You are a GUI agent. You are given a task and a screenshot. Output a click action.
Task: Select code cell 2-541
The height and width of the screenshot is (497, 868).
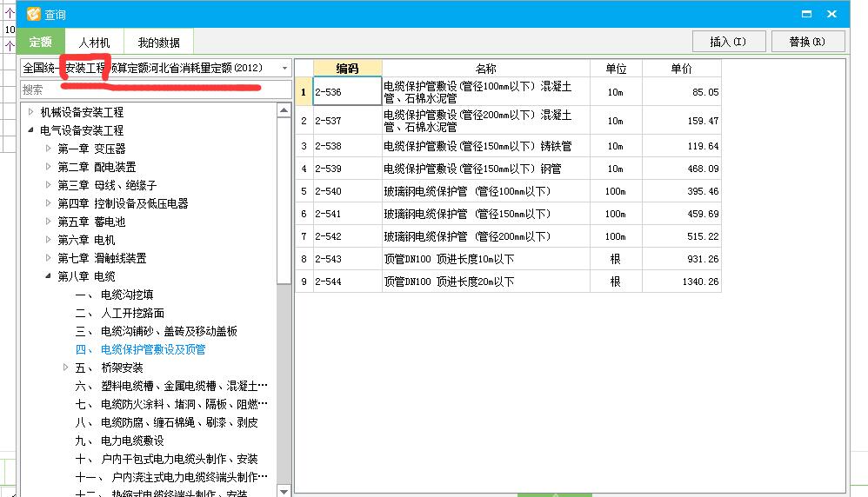[348, 214]
